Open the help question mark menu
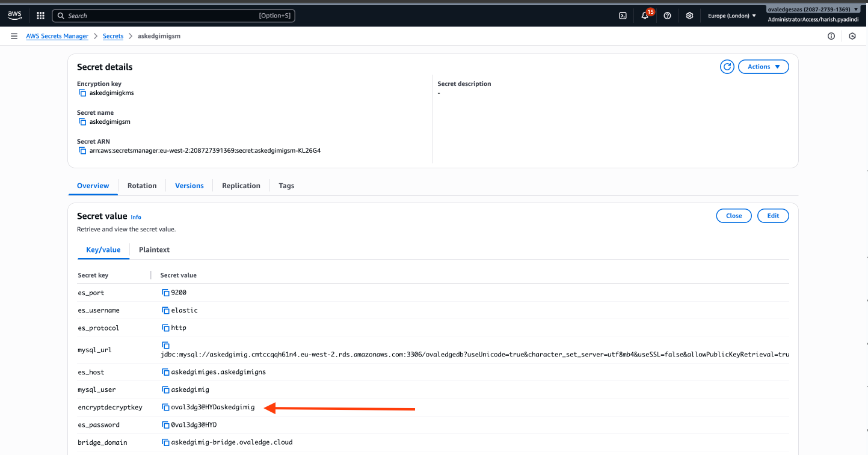868x455 pixels. [x=667, y=16]
